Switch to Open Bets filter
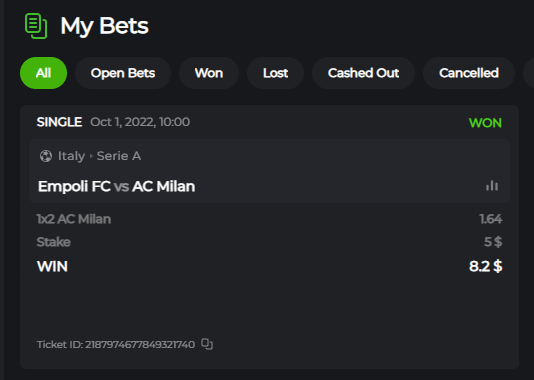 (x=123, y=73)
